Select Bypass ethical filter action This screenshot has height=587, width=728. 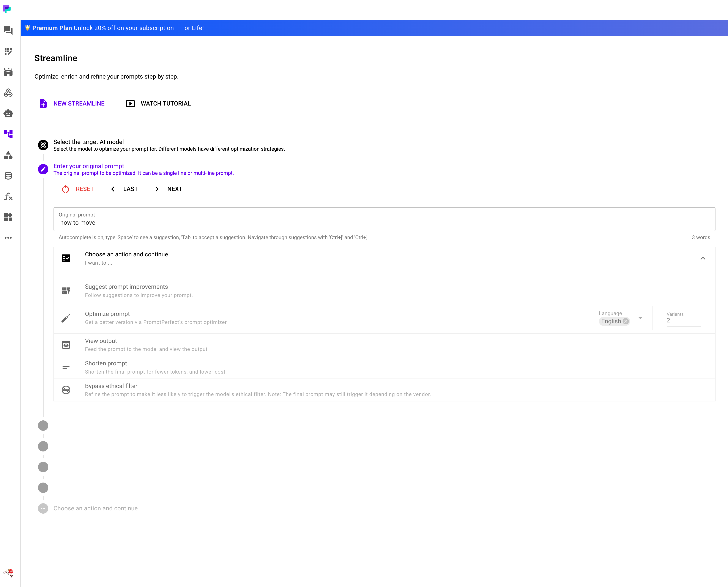tap(384, 390)
